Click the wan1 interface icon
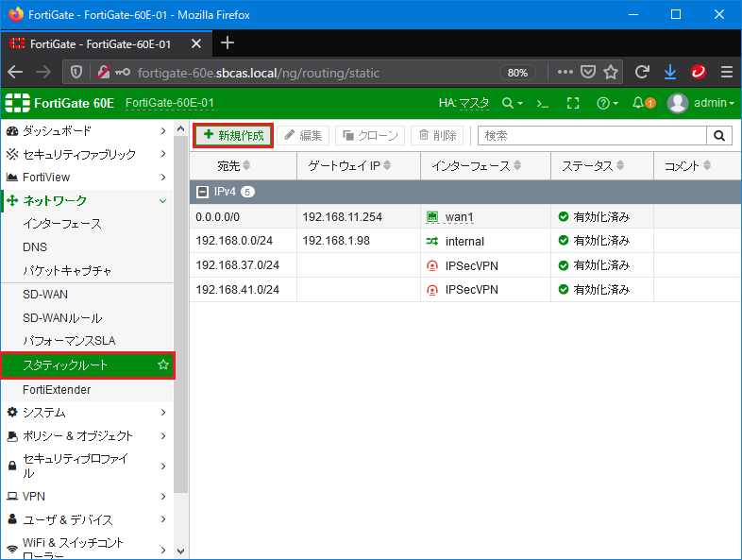The image size is (742, 560). (432, 217)
